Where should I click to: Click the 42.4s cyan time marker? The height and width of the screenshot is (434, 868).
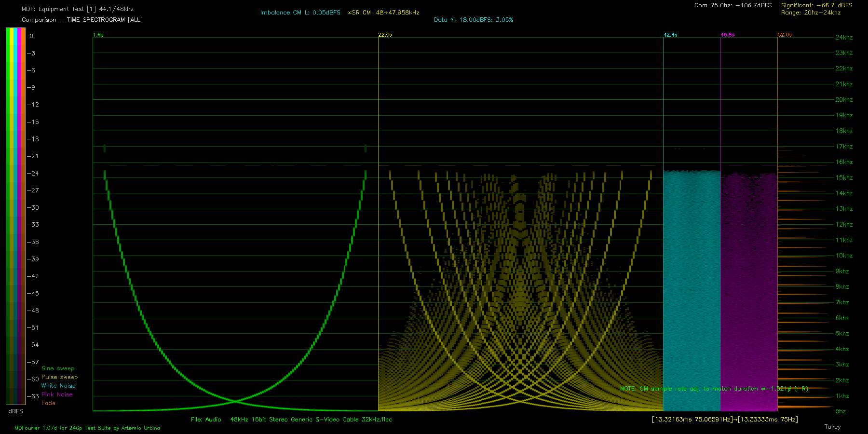coord(670,35)
